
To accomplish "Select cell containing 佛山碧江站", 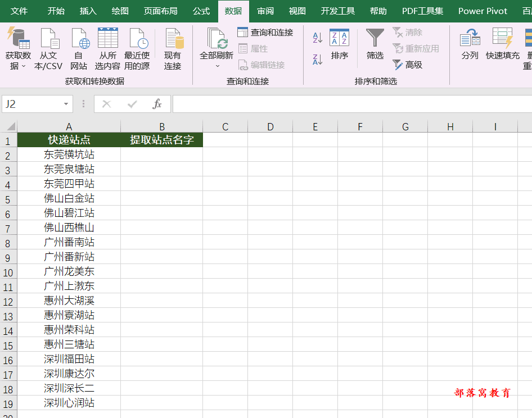I will 69,213.
